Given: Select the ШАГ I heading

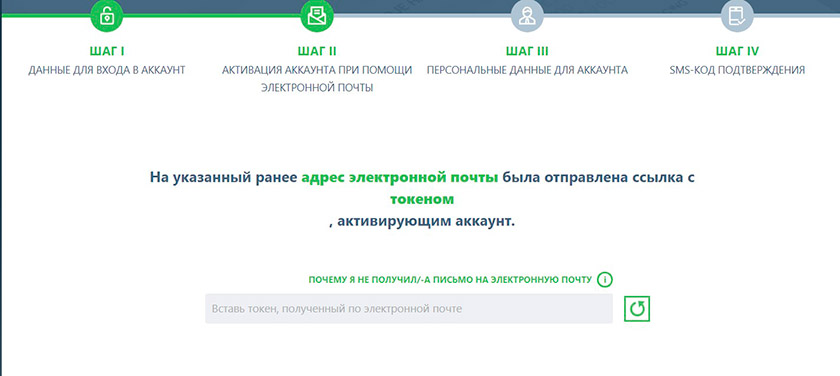Looking at the screenshot, I should 107,51.
